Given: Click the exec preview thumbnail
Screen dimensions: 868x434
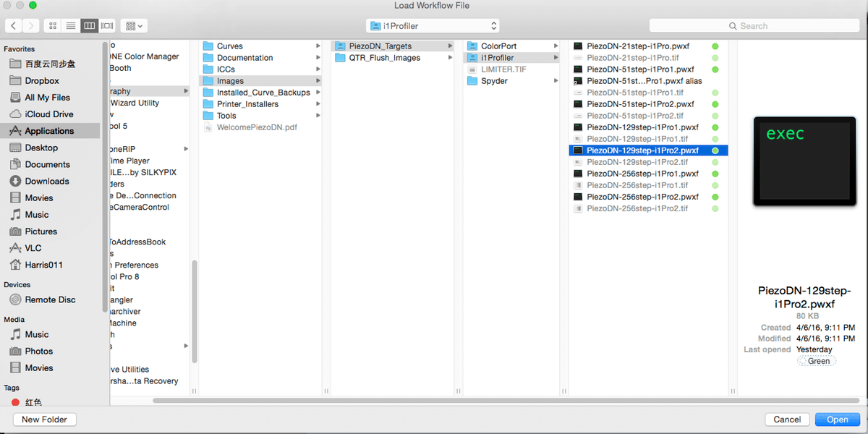Looking at the screenshot, I should tap(804, 161).
